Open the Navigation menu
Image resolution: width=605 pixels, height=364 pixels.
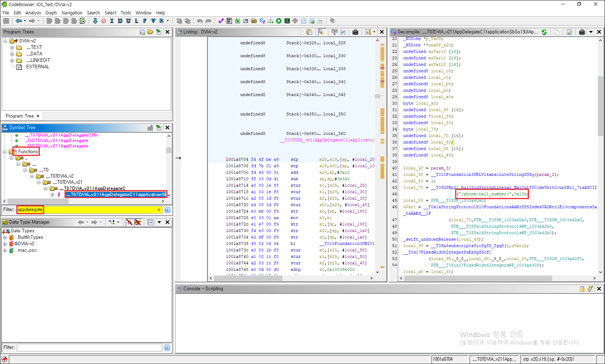coord(72,13)
